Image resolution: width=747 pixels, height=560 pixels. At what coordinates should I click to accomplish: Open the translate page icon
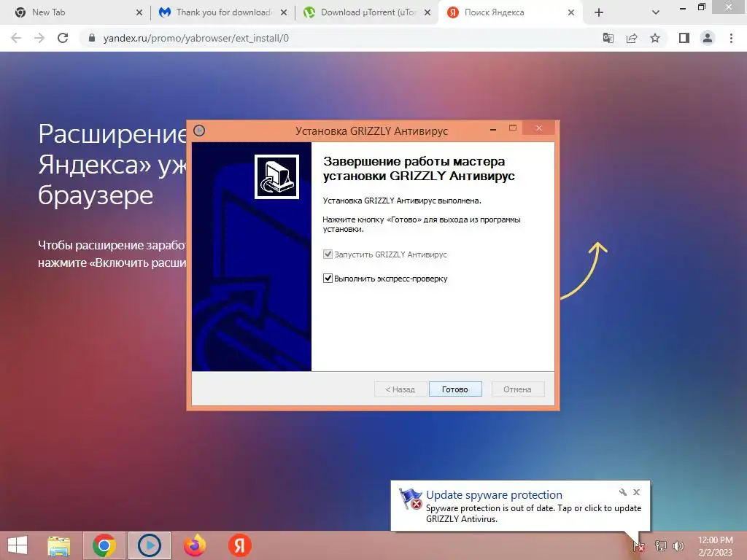pyautogui.click(x=608, y=38)
